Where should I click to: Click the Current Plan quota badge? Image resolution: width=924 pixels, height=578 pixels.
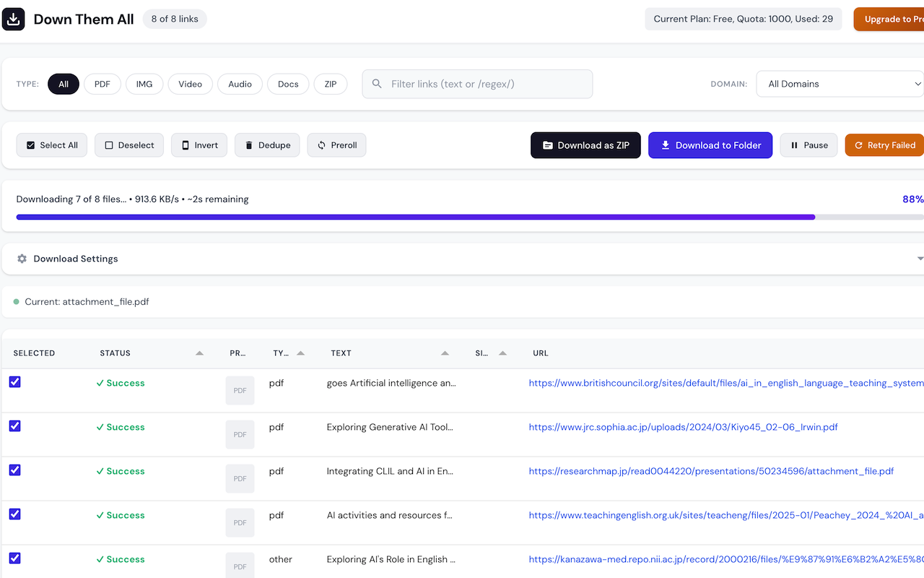(744, 20)
